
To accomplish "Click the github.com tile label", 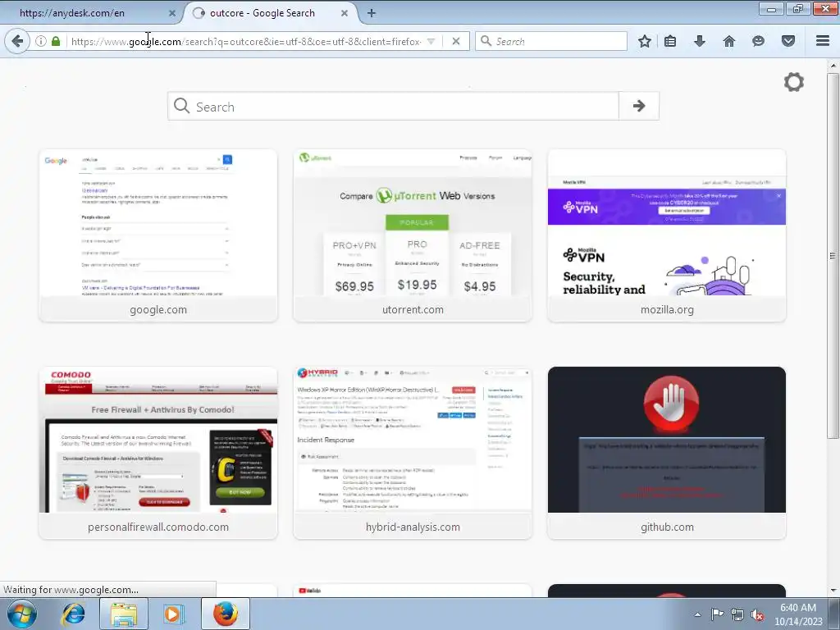I will (667, 527).
